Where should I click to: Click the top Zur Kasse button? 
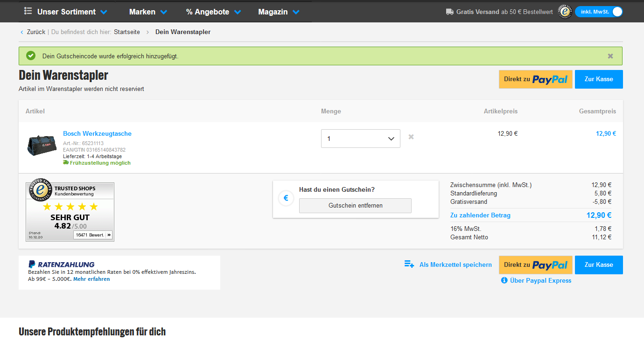click(x=599, y=79)
